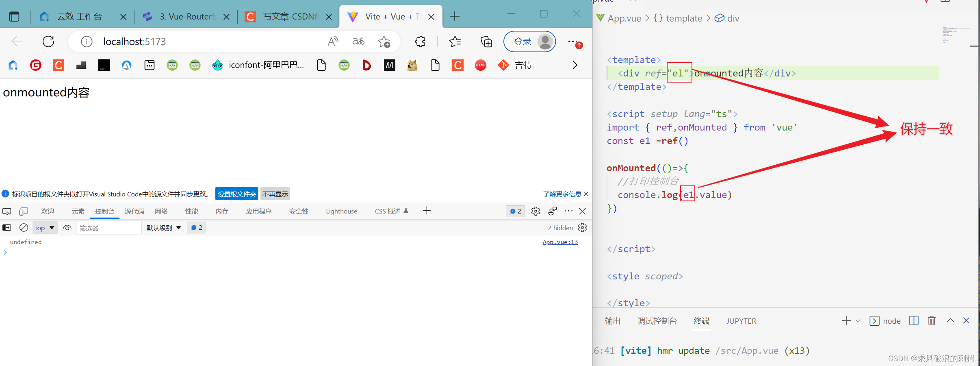The width and height of the screenshot is (980, 366).
Task: Reload the localhost page
Action: pyautogui.click(x=48, y=41)
